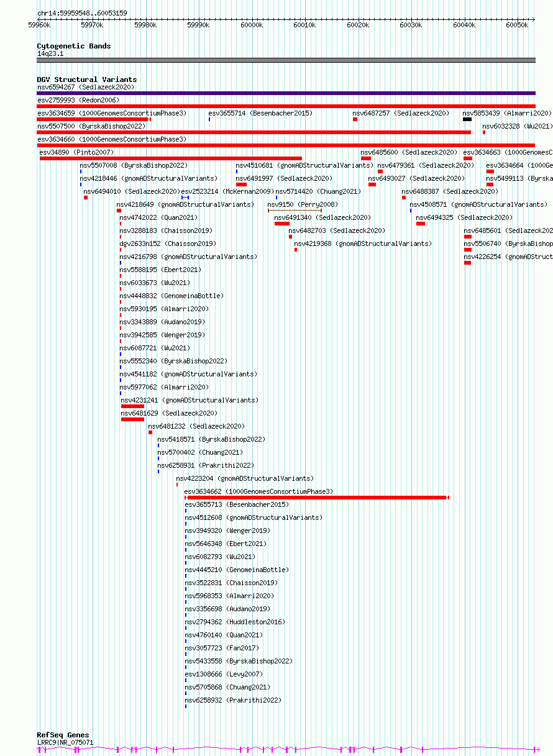Open variant nsv4216798 (gnomADStructuralVariants)
This screenshot has height=756, width=553.
188,257
